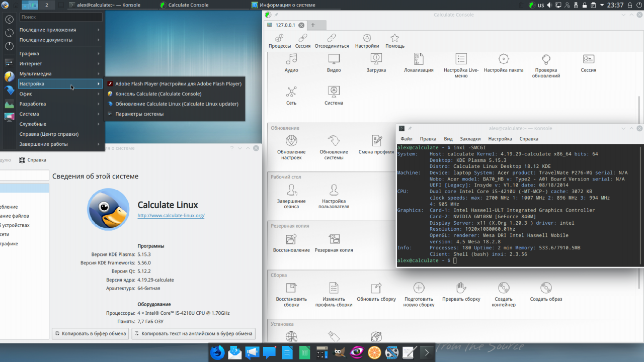Expand the Система category in application menu

[60, 114]
